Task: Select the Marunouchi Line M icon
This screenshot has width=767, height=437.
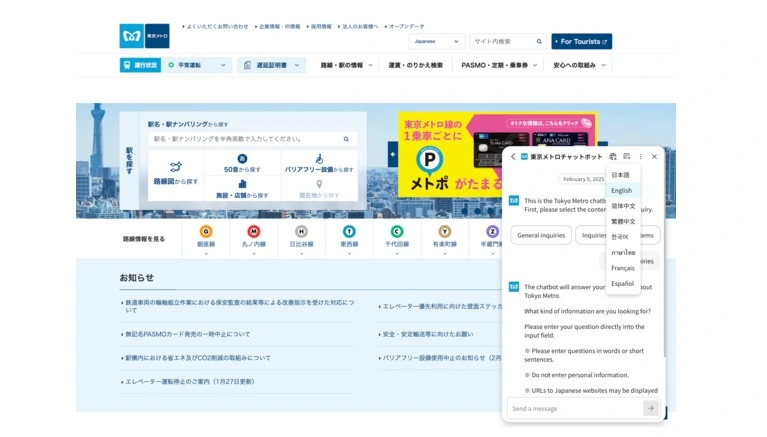Action: (253, 231)
